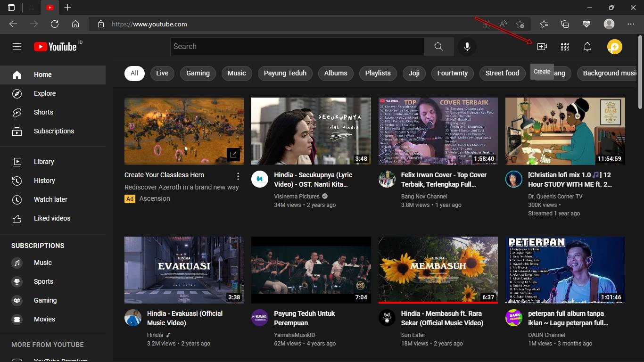This screenshot has width=644, height=362.
Task: Go to Home in the sidebar
Action: coord(53,74)
